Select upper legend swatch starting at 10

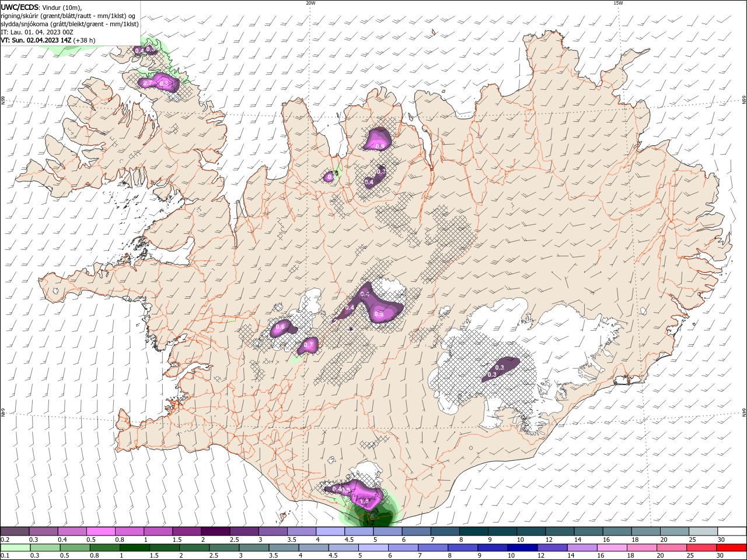pyautogui.click(x=531, y=531)
